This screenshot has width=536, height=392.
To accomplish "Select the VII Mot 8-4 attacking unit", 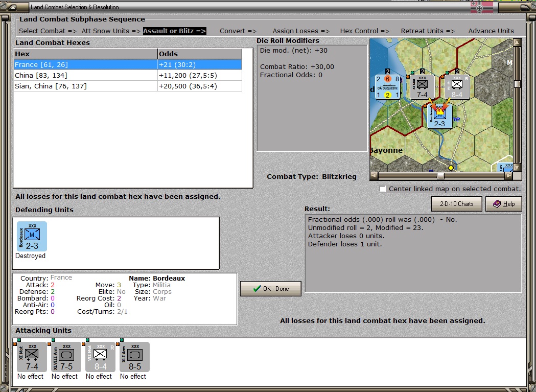I will pos(100,357).
